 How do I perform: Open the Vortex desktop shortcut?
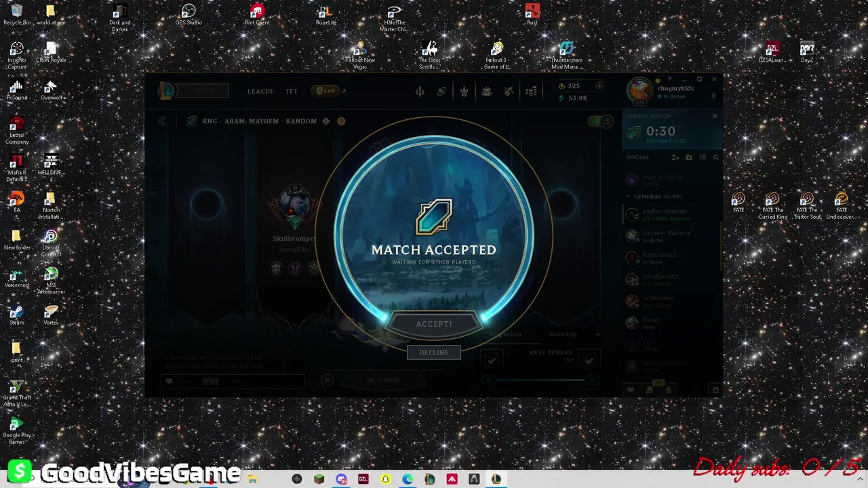[x=51, y=314]
